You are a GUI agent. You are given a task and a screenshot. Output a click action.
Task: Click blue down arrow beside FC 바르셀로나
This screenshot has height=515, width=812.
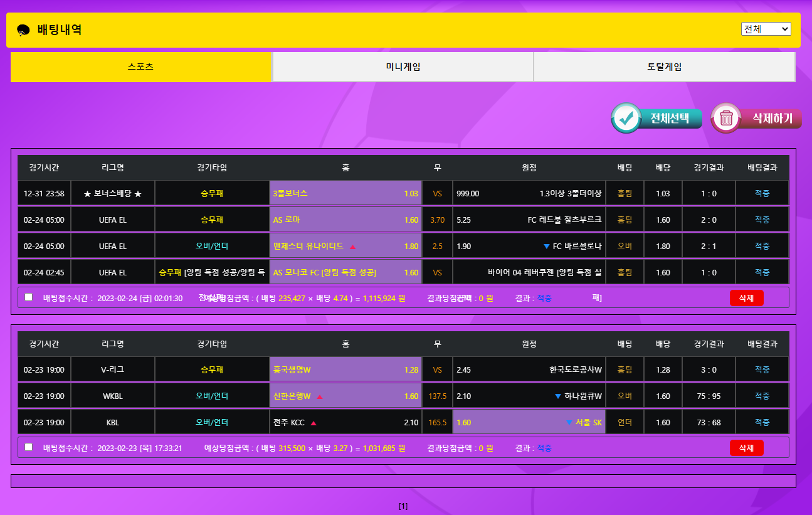tap(546, 247)
